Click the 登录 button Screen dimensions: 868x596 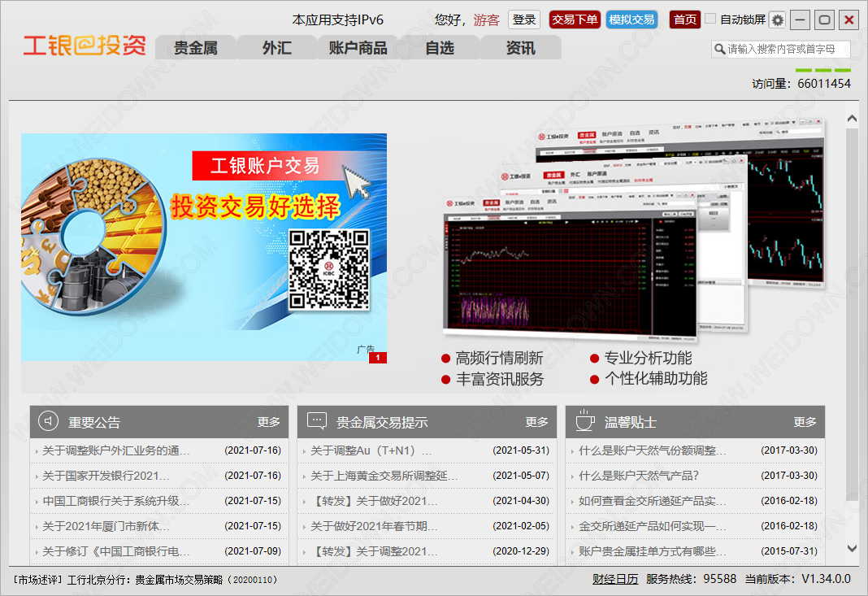523,20
